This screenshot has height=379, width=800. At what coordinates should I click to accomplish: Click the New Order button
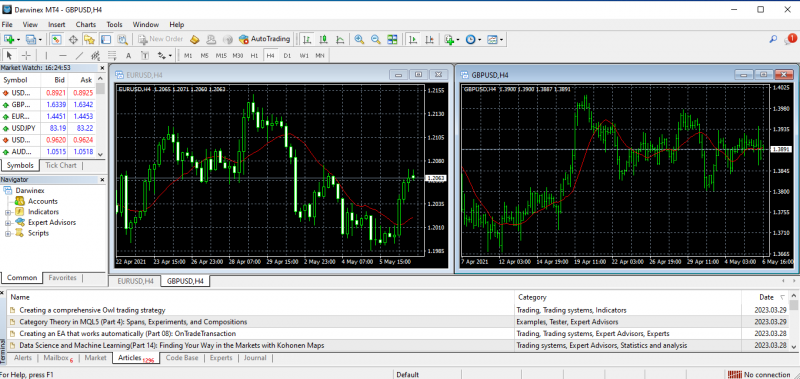click(161, 39)
